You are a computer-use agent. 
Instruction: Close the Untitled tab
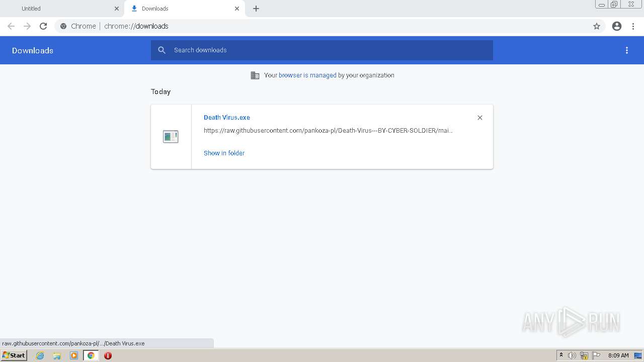pyautogui.click(x=117, y=9)
